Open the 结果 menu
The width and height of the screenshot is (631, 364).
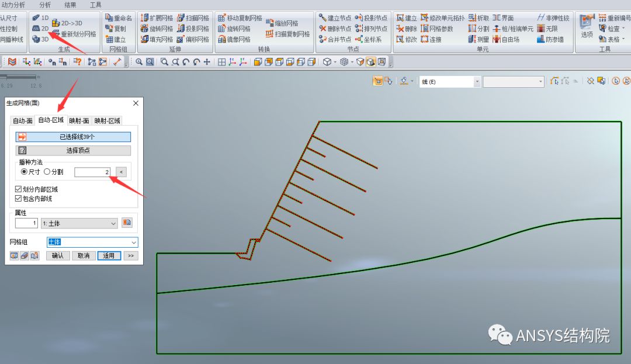tap(71, 5)
